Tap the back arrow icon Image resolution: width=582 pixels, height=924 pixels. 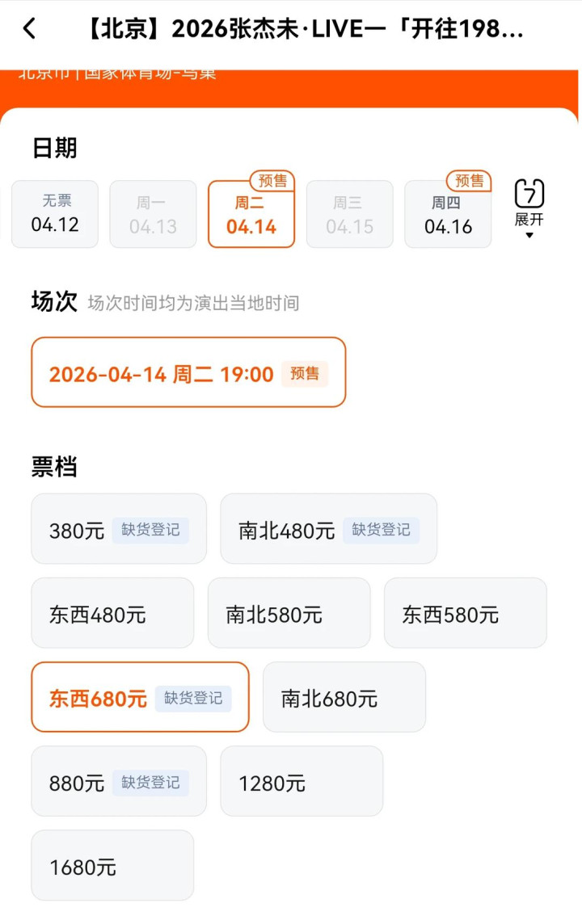(30, 30)
